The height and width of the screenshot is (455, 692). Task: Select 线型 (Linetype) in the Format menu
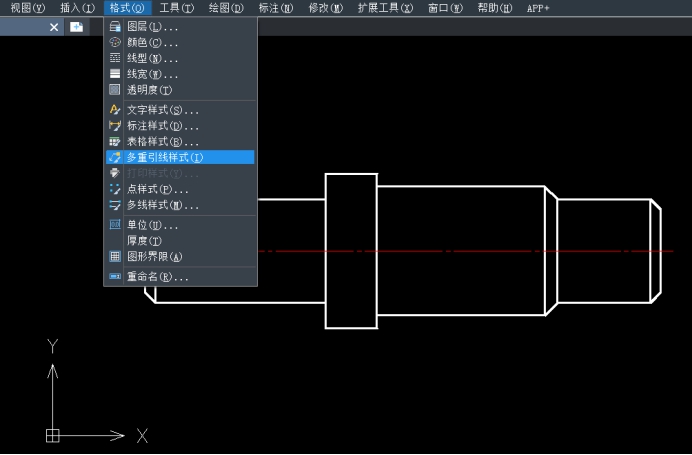(x=152, y=58)
